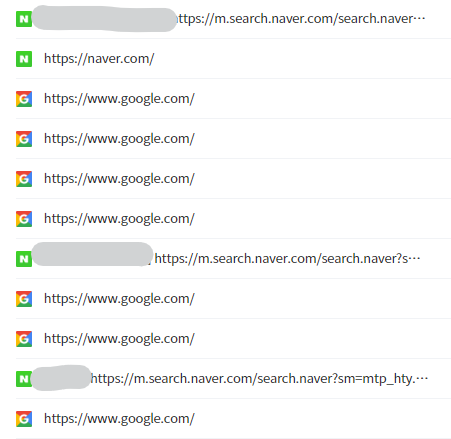This screenshot has width=451, height=439.
Task: Open the google.com URL directly above the sm=mtp_hty entry
Action: (119, 339)
